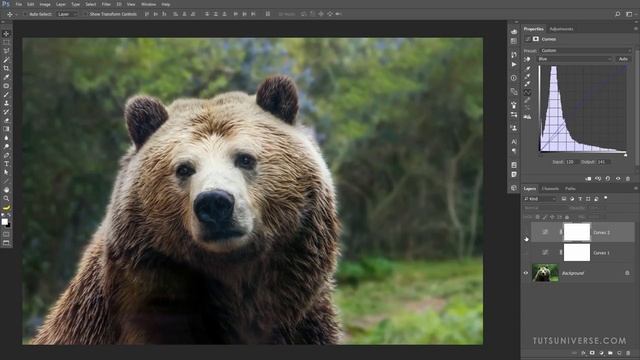Select the History Brush tool

[6, 112]
